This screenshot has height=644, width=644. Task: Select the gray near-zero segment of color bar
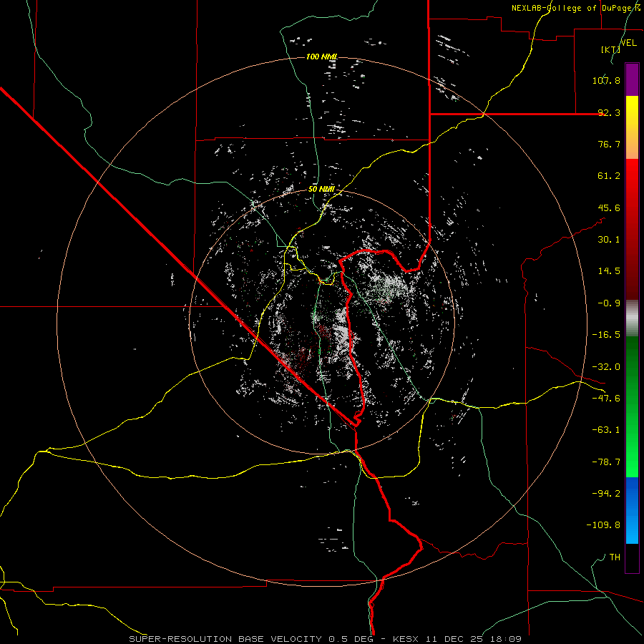632,318
